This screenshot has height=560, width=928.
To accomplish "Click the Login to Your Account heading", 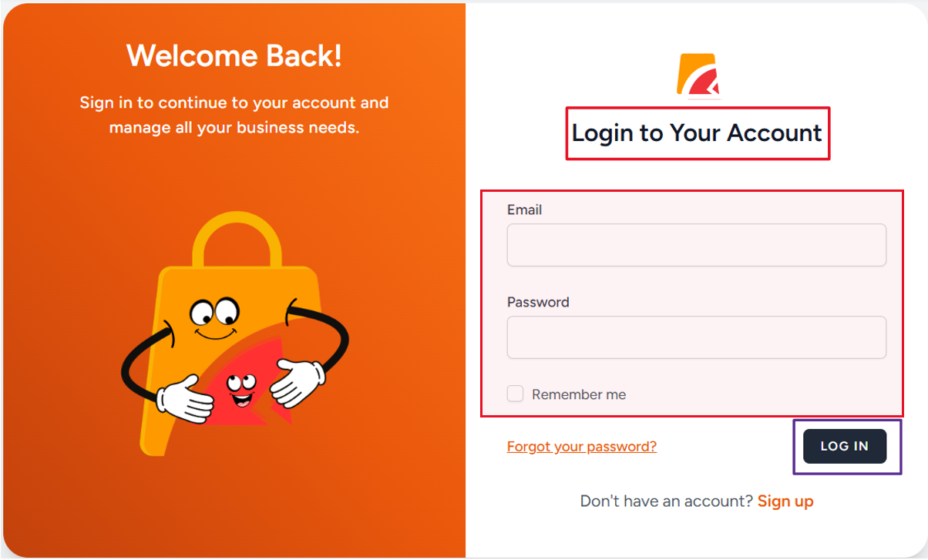I will pos(697,132).
